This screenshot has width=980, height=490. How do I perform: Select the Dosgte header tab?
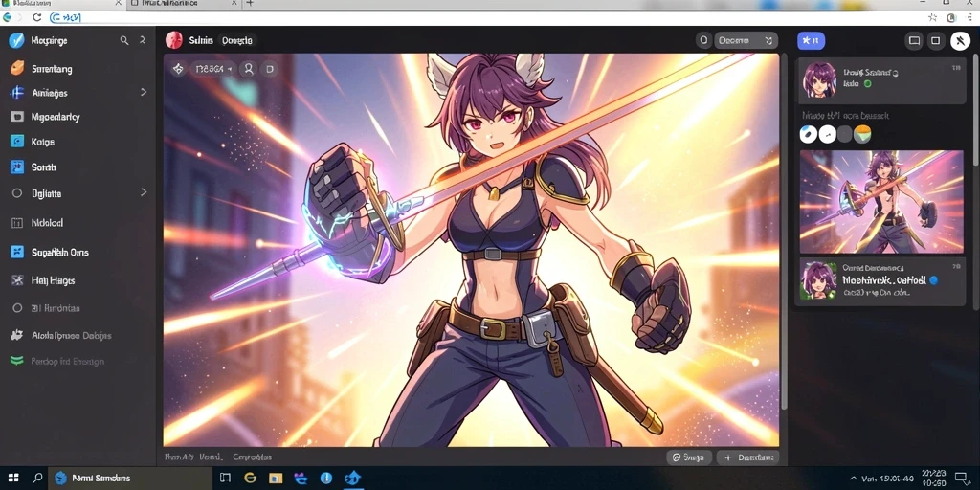[237, 40]
